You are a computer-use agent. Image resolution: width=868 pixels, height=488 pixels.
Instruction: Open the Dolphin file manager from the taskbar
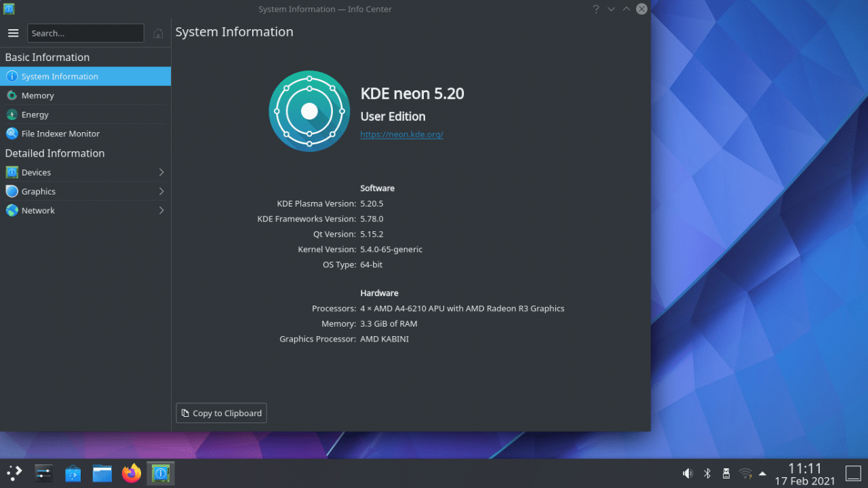pos(102,473)
